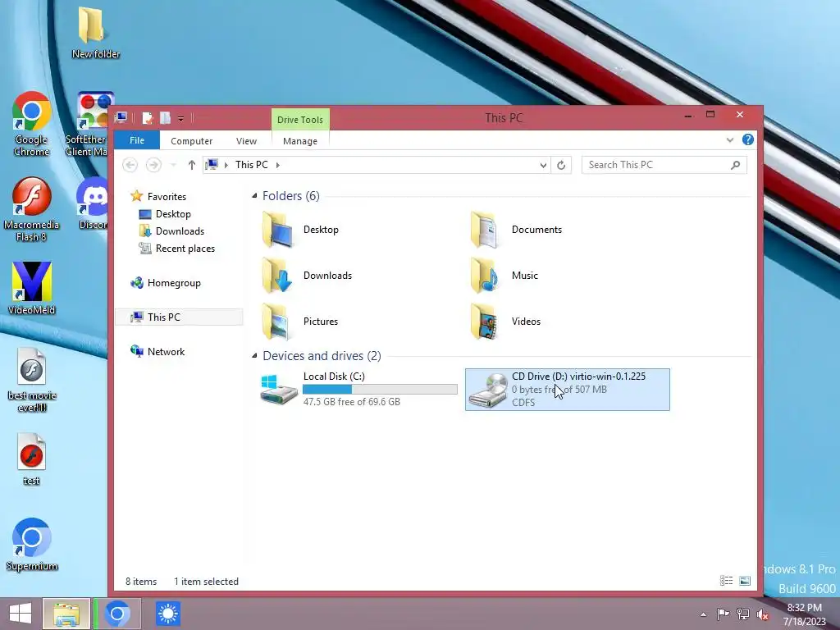The image size is (840, 630).
Task: Click the search magnifier icon
Action: click(736, 165)
